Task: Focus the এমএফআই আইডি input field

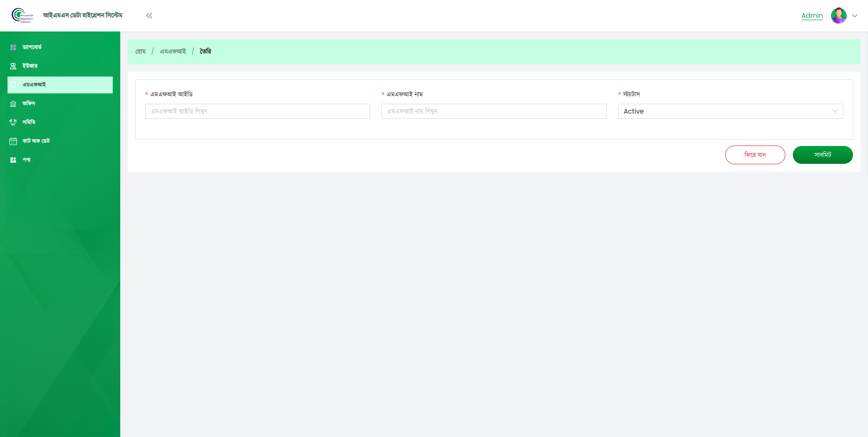Action: tap(257, 111)
